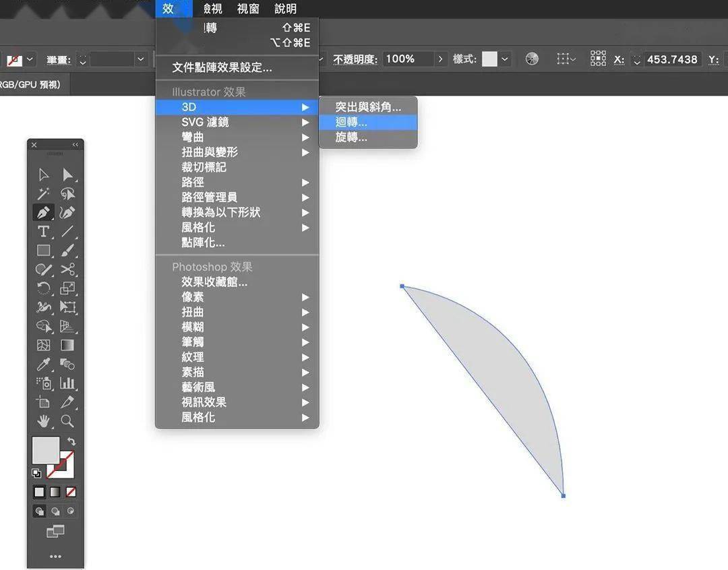Viewport: 728px width, 570px height.
Task: Select the Scissors tool
Action: 67,270
